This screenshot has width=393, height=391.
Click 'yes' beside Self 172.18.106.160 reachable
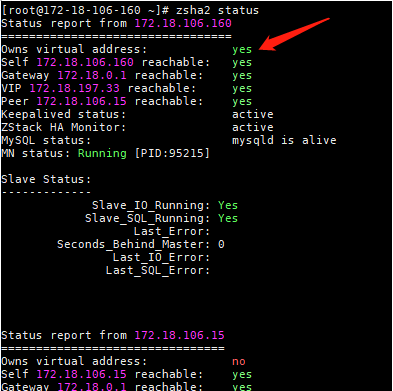click(x=242, y=63)
